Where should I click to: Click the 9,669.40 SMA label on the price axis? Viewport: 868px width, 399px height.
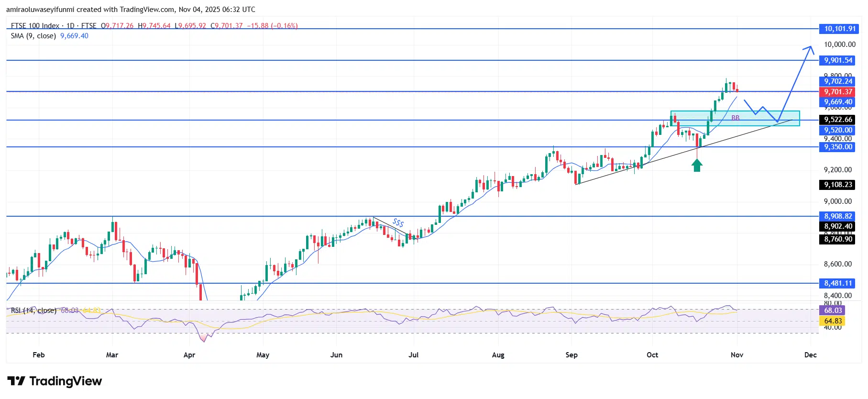tap(838, 102)
